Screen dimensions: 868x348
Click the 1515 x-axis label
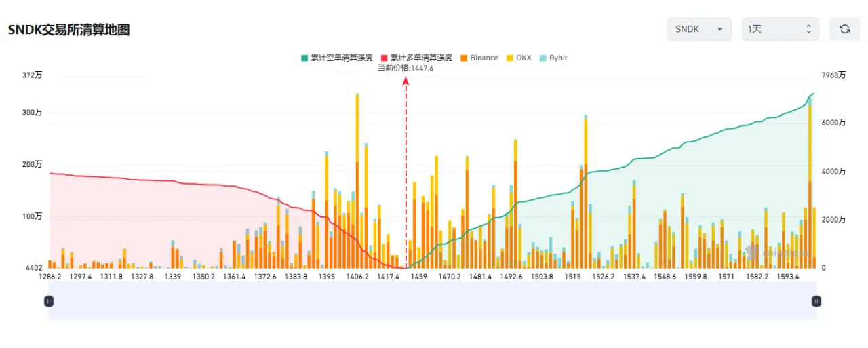(573, 277)
